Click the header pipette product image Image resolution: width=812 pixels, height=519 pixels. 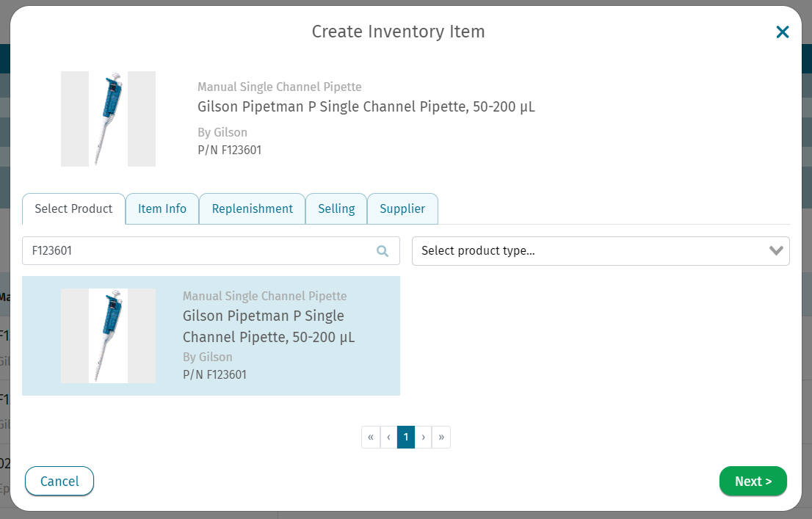[108, 119]
